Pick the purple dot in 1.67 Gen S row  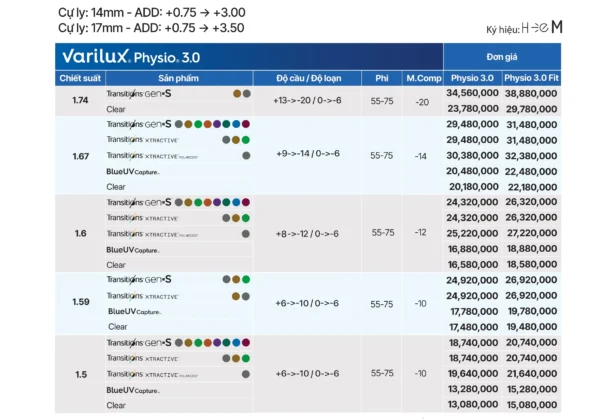[217, 124]
